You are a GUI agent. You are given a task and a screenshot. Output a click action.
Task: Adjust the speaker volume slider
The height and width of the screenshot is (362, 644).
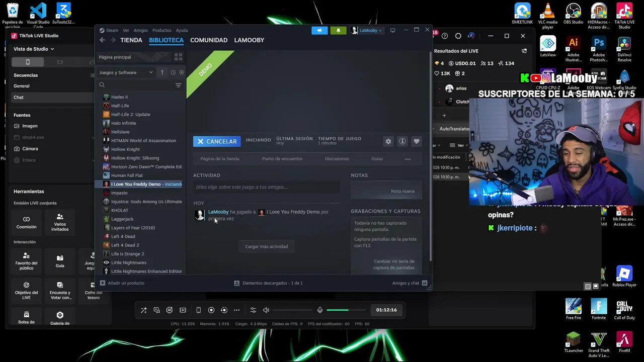click(292, 310)
